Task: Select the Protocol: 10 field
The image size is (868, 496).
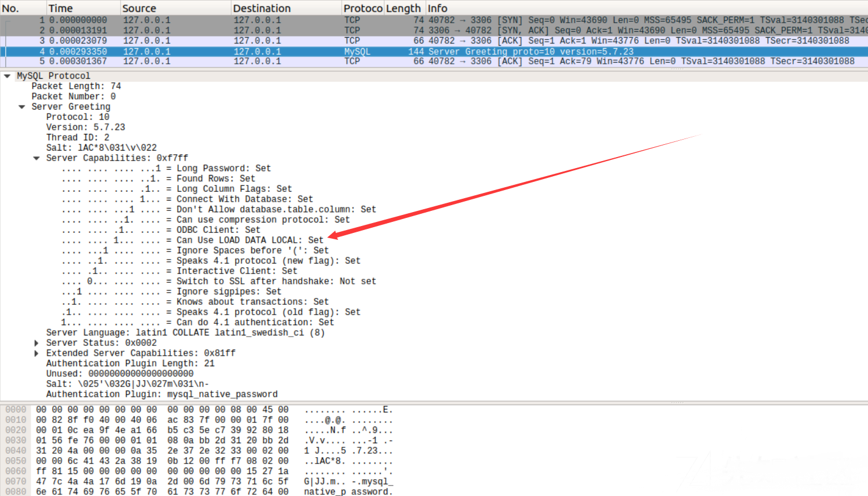Action: pyautogui.click(x=78, y=117)
